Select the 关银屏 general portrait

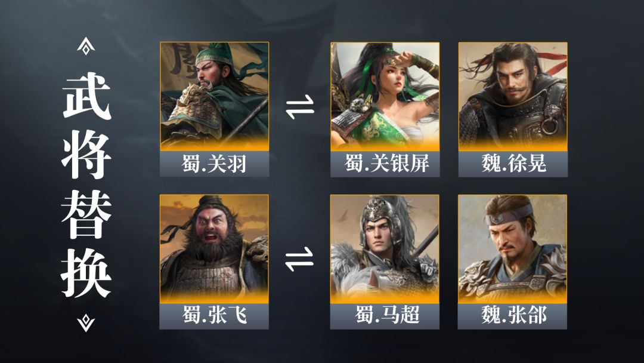385,96
